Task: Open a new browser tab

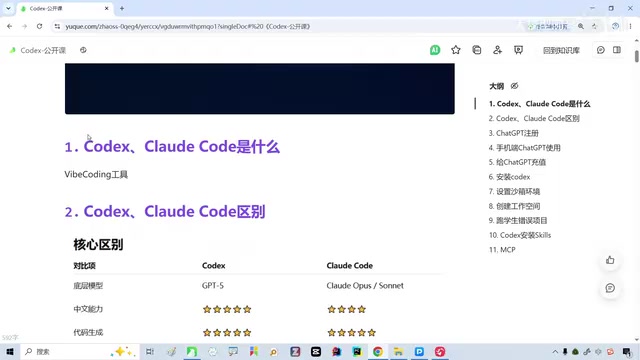Action: tap(122, 8)
